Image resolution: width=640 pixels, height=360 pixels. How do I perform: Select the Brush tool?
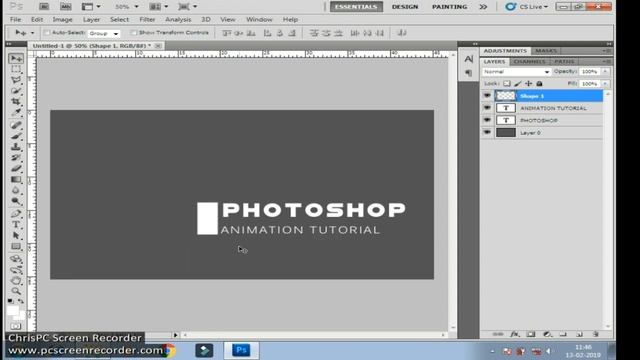pos(16,136)
